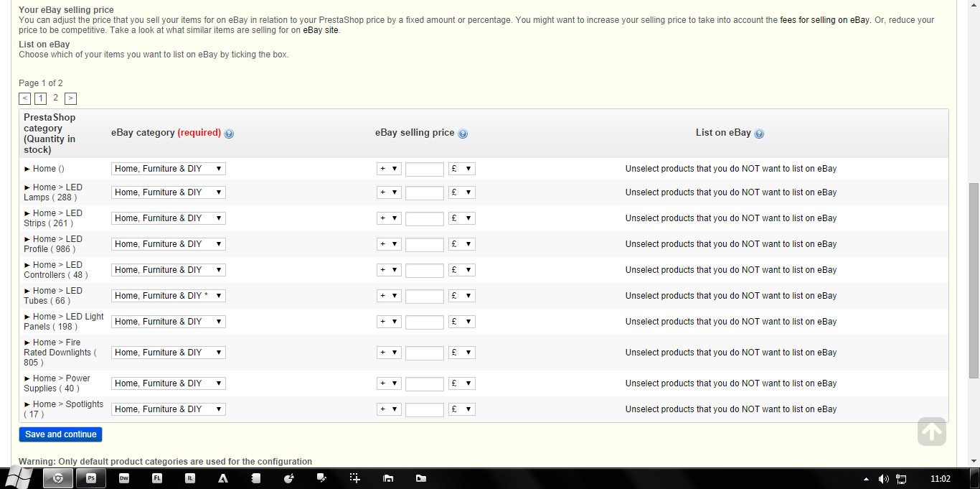Launch Dreamweaver (Dw) from the taskbar
Screen dimensions: 980x489
coord(123,478)
